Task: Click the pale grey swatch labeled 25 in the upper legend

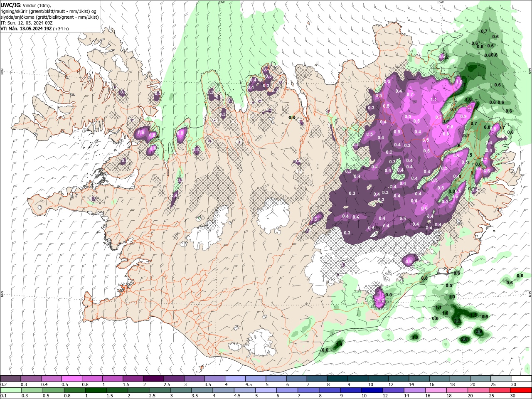Action: click(x=500, y=379)
